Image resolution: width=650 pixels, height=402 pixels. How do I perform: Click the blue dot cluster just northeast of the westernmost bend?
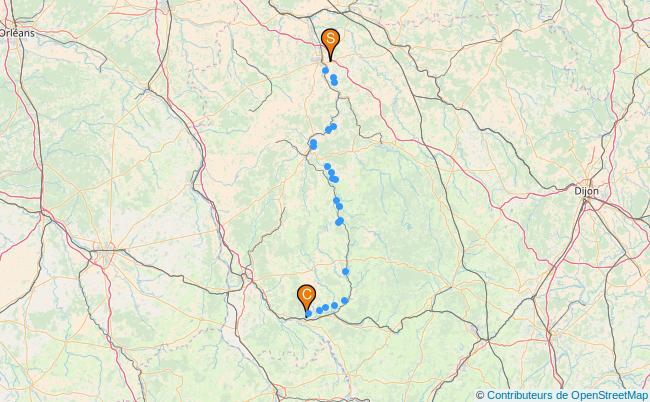coord(331,128)
